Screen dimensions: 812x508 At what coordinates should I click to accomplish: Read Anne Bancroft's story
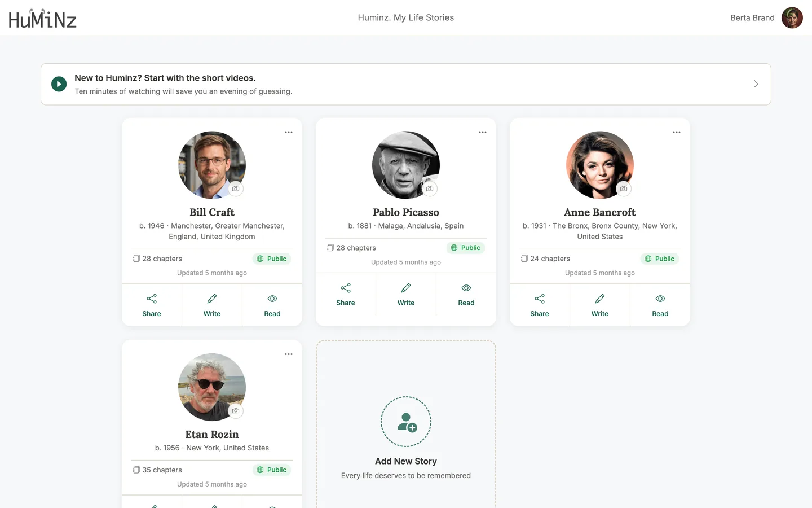point(660,305)
